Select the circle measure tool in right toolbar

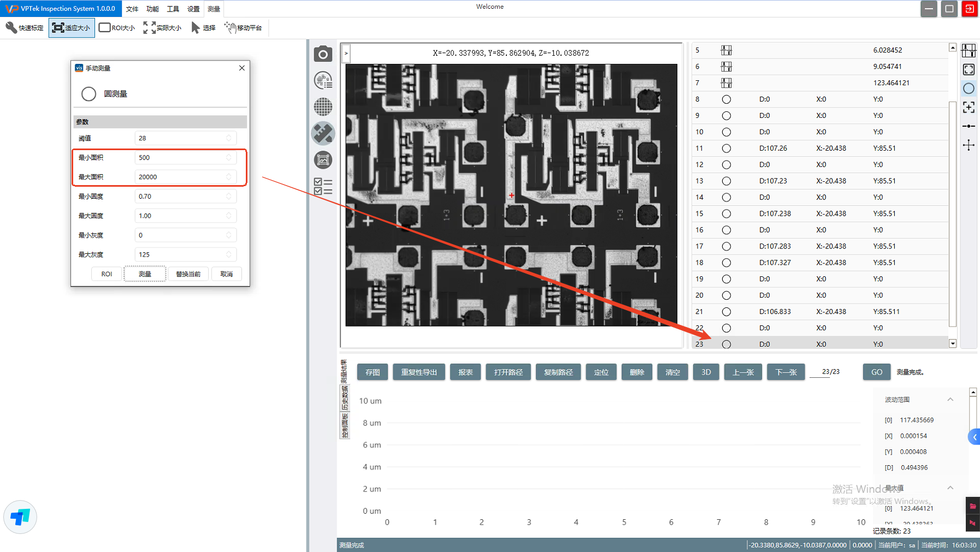pyautogui.click(x=969, y=88)
